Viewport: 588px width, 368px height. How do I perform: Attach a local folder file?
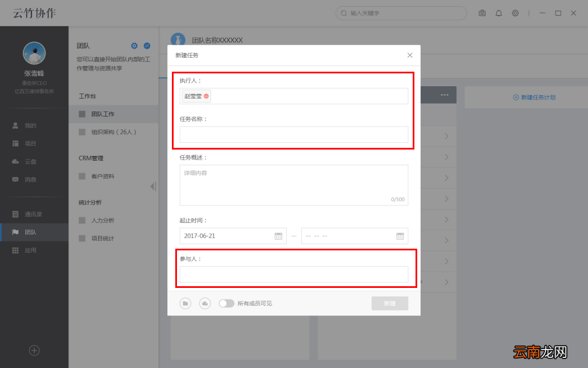tap(185, 304)
